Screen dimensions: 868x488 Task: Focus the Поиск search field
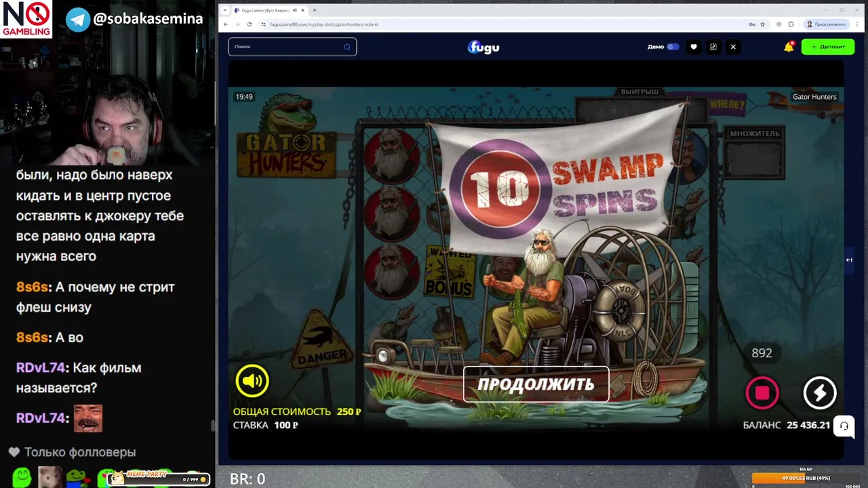[x=292, y=47]
